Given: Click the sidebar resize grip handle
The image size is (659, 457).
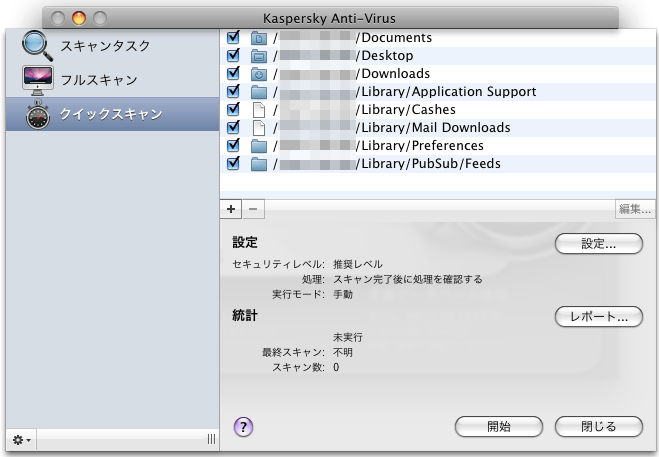Looking at the screenshot, I should click(211, 439).
